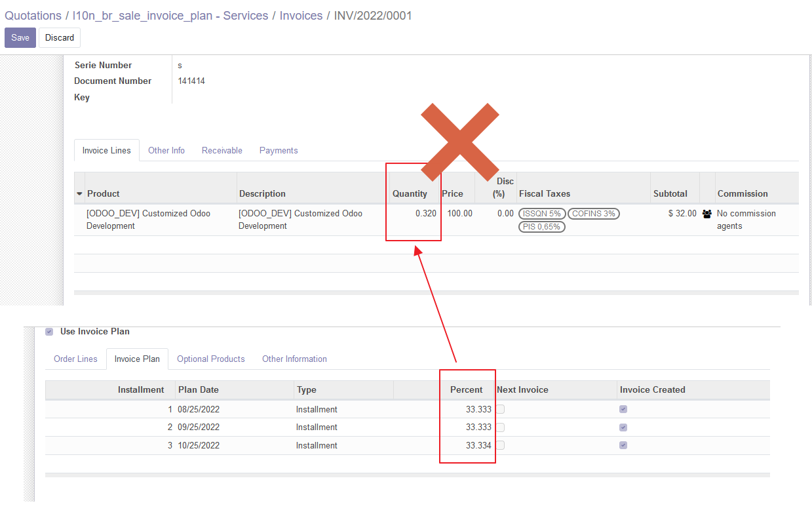The image size is (812, 516).
Task: Click percent value 33.334
Action: coord(478,445)
